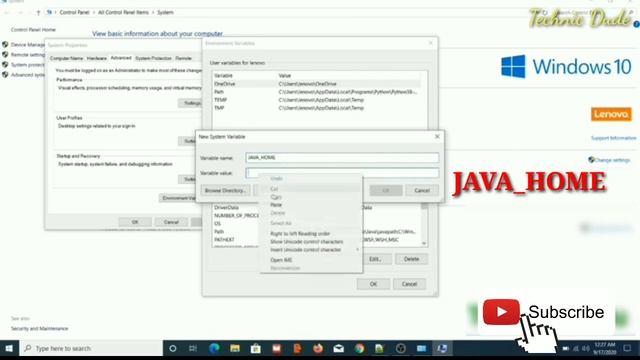The width and height of the screenshot is (640, 360).
Task: Open the Mail app on taskbar
Action: coord(338,348)
